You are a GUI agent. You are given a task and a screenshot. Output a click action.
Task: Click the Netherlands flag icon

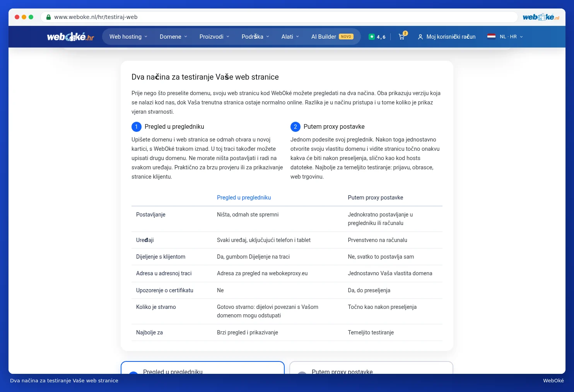click(x=491, y=36)
